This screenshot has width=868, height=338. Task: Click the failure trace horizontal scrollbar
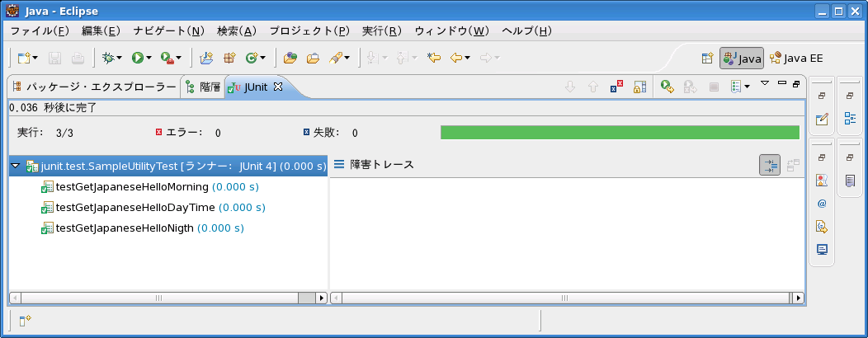(x=566, y=298)
